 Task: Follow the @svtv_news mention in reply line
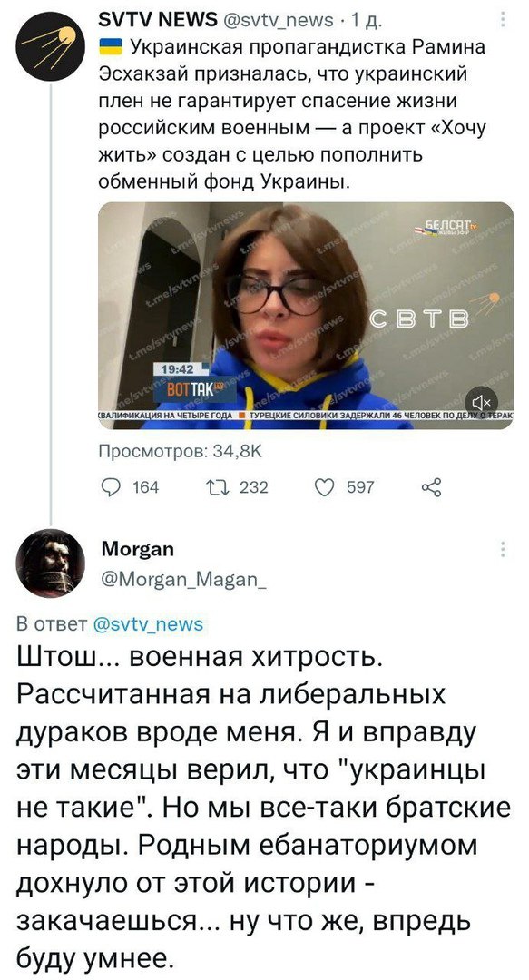coord(148,623)
